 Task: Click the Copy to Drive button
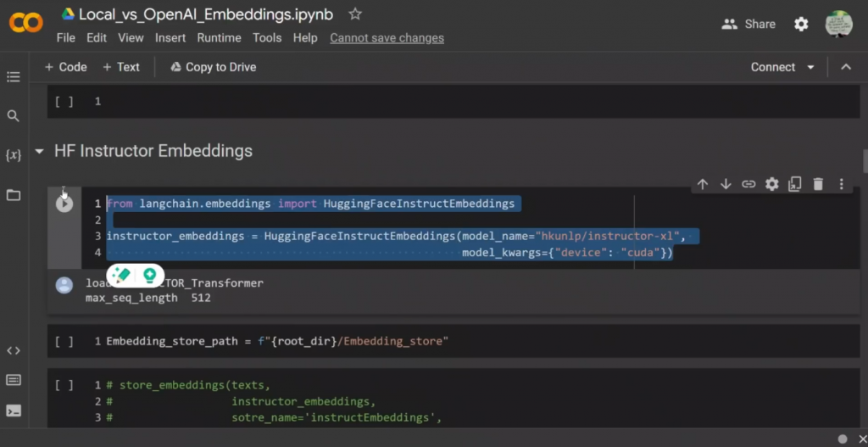213,67
